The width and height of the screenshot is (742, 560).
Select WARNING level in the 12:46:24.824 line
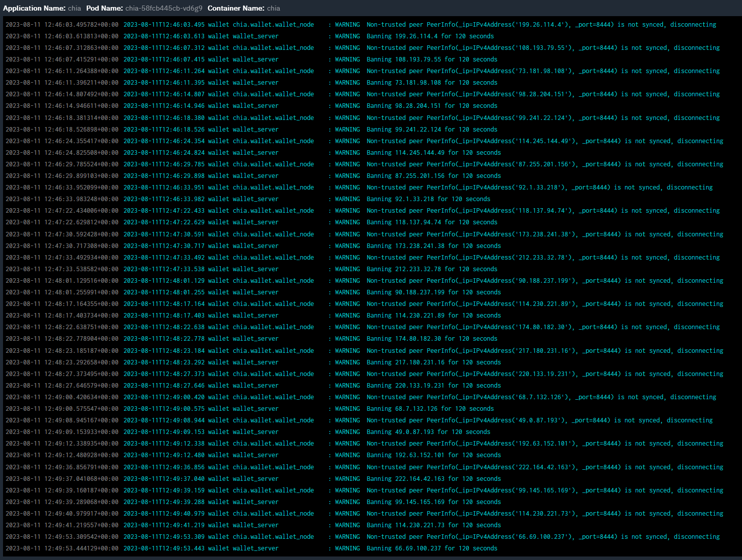coord(347,153)
